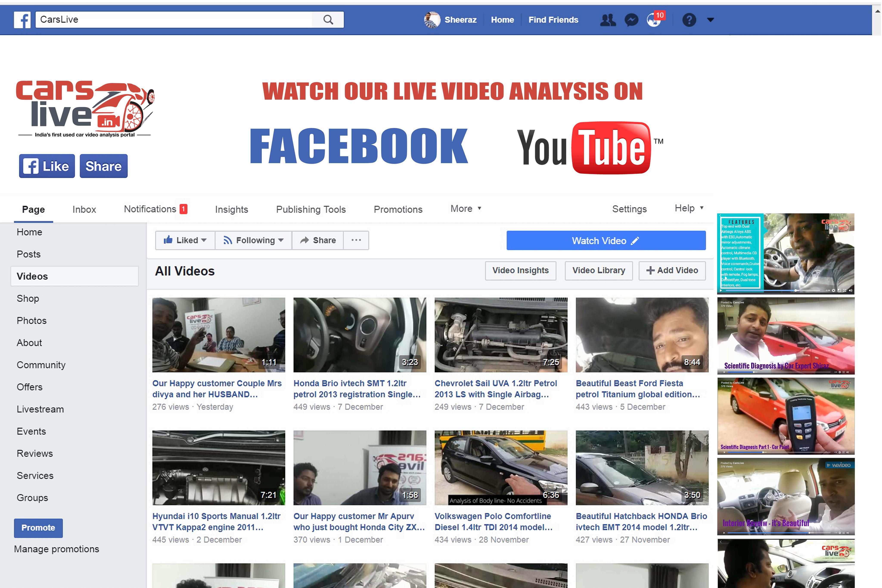
Task: Open the Publishing Tools tab
Action: coord(311,209)
